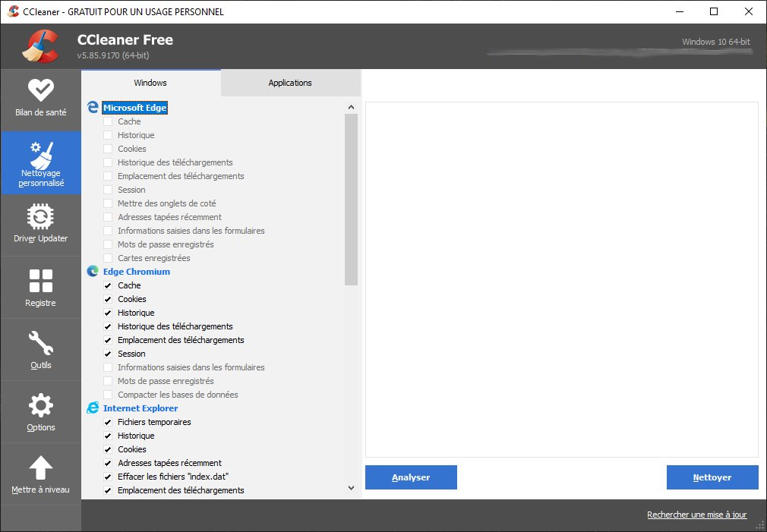The width and height of the screenshot is (767, 532).
Task: Check Session under Microsoft Edge
Action: (x=108, y=190)
